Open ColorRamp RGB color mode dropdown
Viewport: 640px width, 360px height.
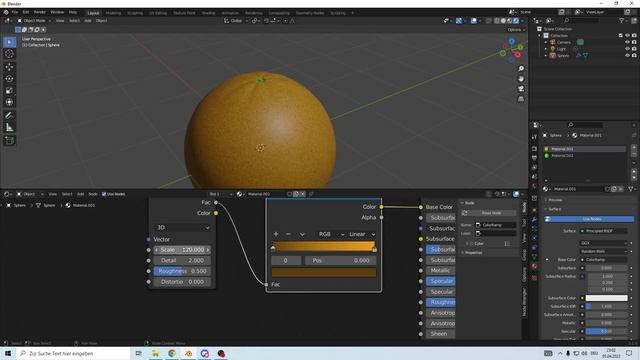click(331, 234)
